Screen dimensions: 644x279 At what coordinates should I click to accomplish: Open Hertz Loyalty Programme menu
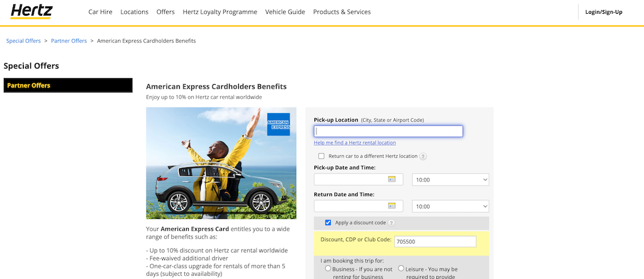point(219,12)
